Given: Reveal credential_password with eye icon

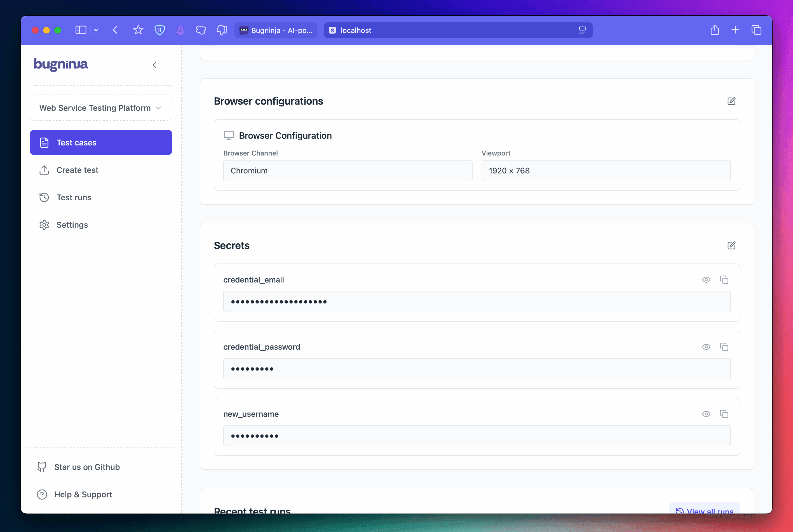Looking at the screenshot, I should coord(706,347).
